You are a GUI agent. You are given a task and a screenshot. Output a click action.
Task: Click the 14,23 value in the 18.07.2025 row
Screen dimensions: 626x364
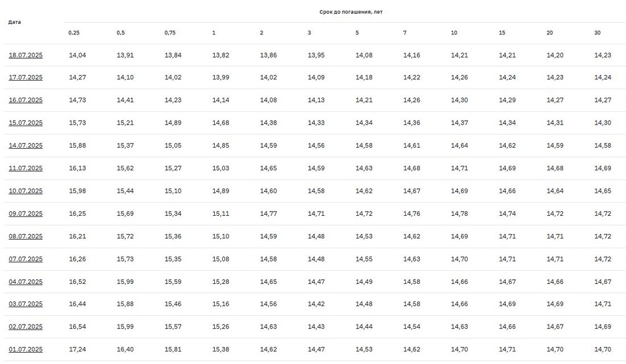pyautogui.click(x=602, y=55)
